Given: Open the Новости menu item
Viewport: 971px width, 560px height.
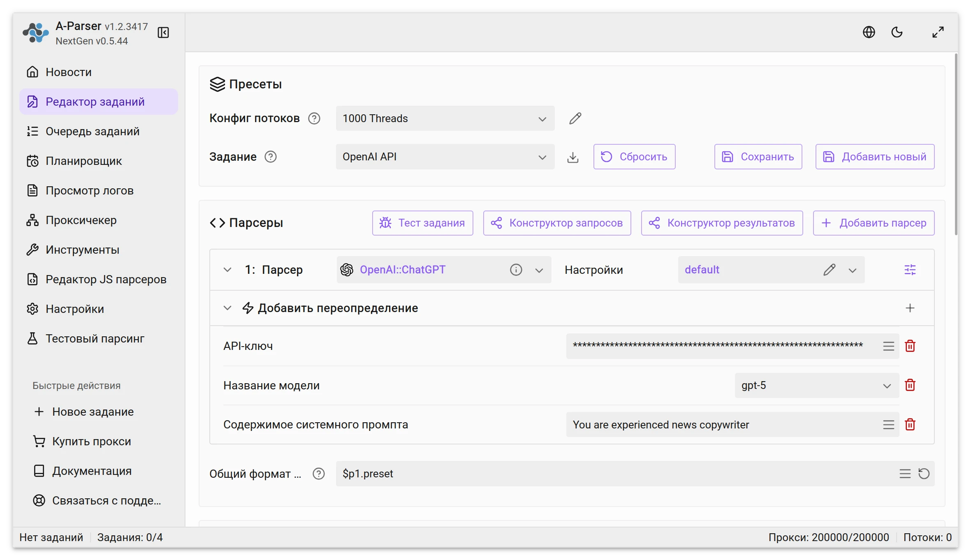Looking at the screenshot, I should (99, 72).
